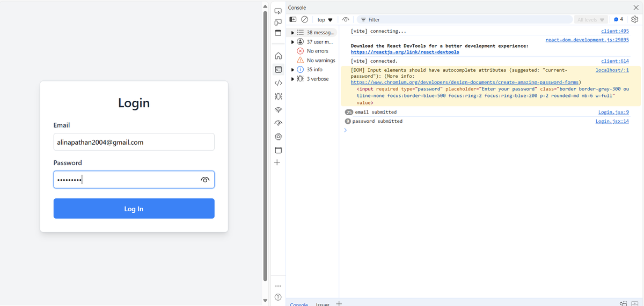Viewport: 644px width, 306px height.
Task: Open the Performance tool gauge icon
Action: (278, 123)
